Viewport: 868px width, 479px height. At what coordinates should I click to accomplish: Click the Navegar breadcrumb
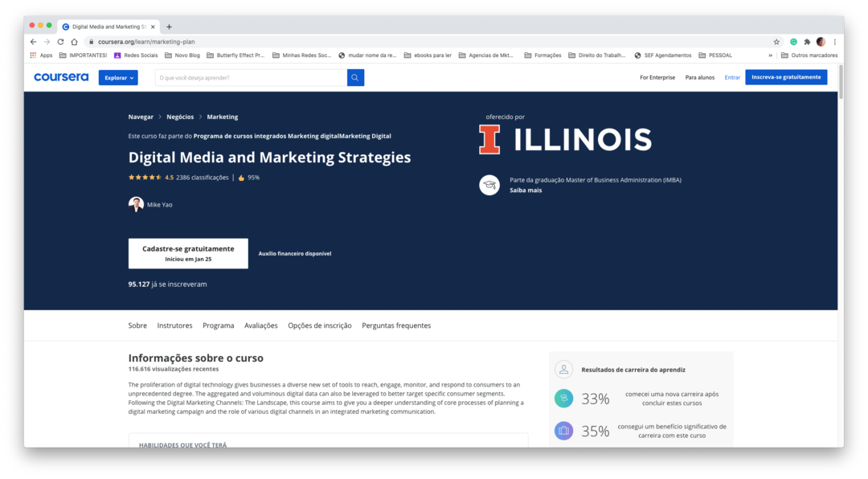click(141, 117)
